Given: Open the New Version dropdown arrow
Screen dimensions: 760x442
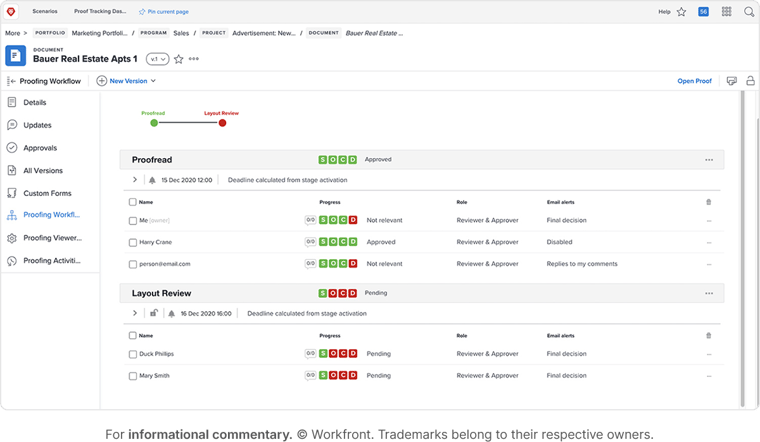Looking at the screenshot, I should coord(153,81).
